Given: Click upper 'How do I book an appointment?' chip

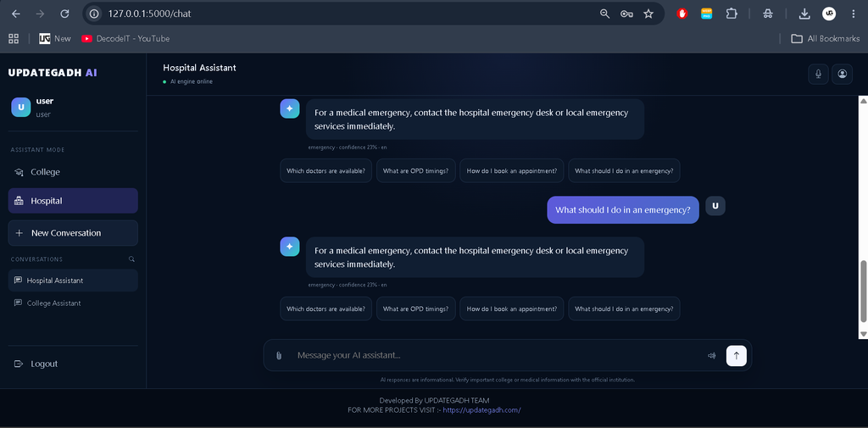Looking at the screenshot, I should [511, 170].
